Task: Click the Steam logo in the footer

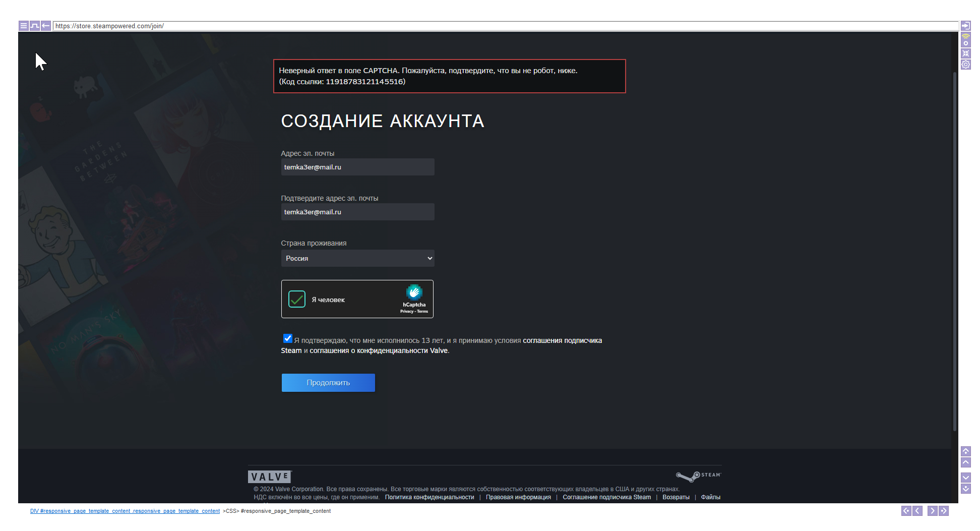Action: click(698, 476)
